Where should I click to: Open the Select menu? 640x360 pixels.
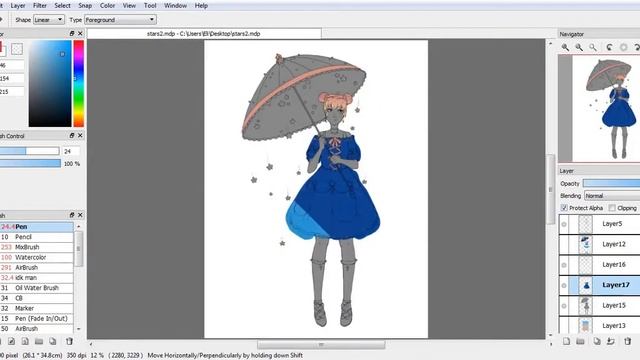62,6
